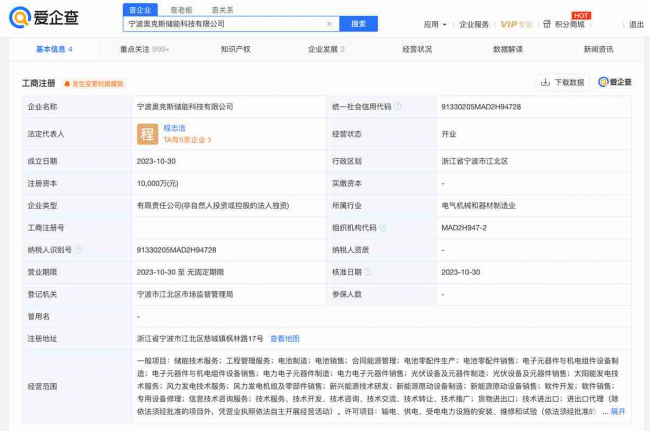Switch to the 查关系 search tab
Screen dimensions: 650x431
click(x=223, y=10)
